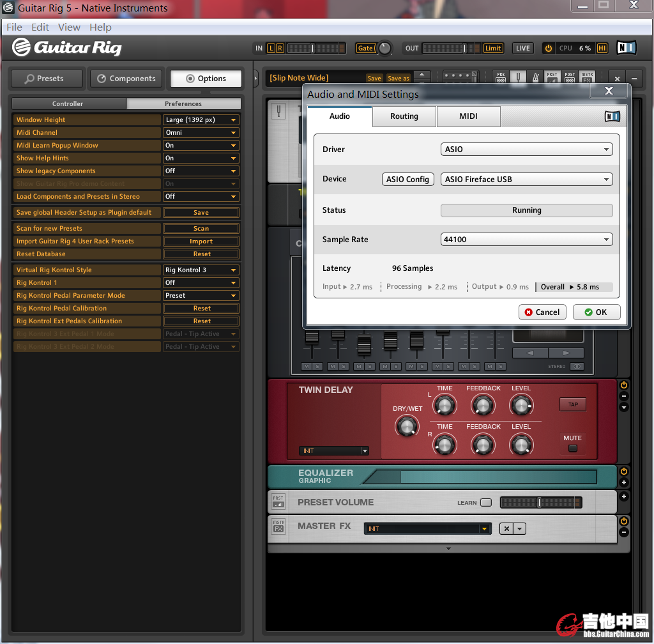654x644 pixels.
Task: Expand the Equalizer Graphic module with plus icon
Action: pos(624,483)
